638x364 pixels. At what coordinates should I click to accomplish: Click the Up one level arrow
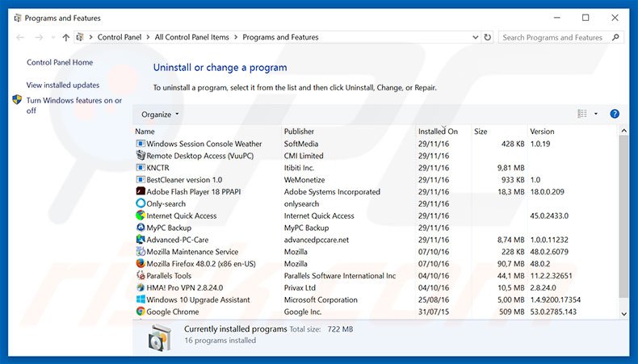[x=65, y=37]
